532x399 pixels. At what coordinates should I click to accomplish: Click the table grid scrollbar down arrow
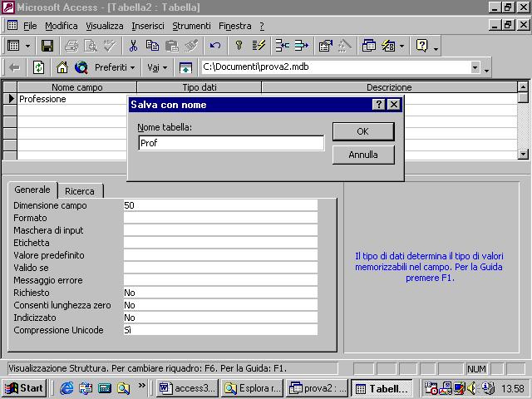[x=523, y=155]
